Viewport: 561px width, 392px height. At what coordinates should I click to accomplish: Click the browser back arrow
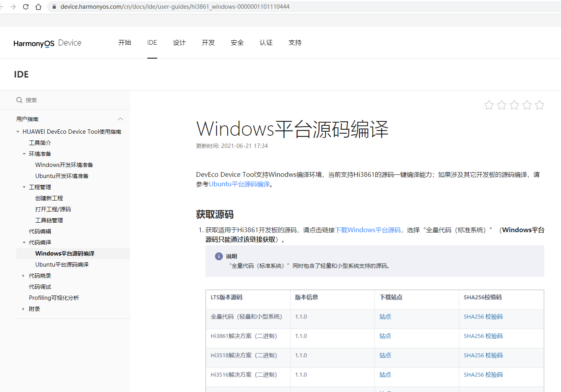(x=1, y=7)
